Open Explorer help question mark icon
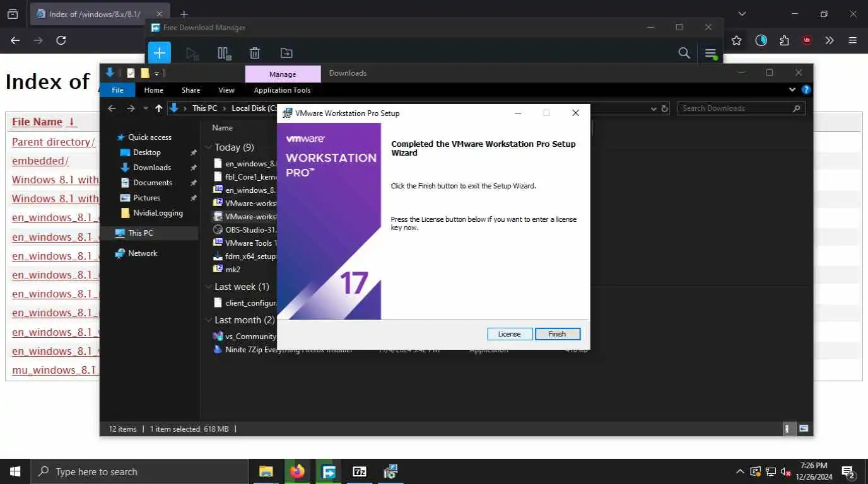This screenshot has height=484, width=868. tap(806, 90)
